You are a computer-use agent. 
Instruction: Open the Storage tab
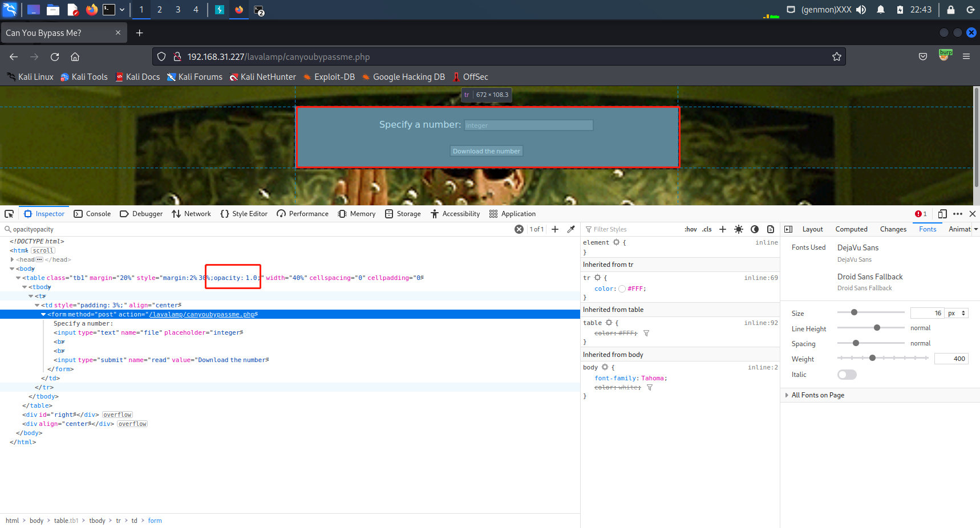(403, 214)
